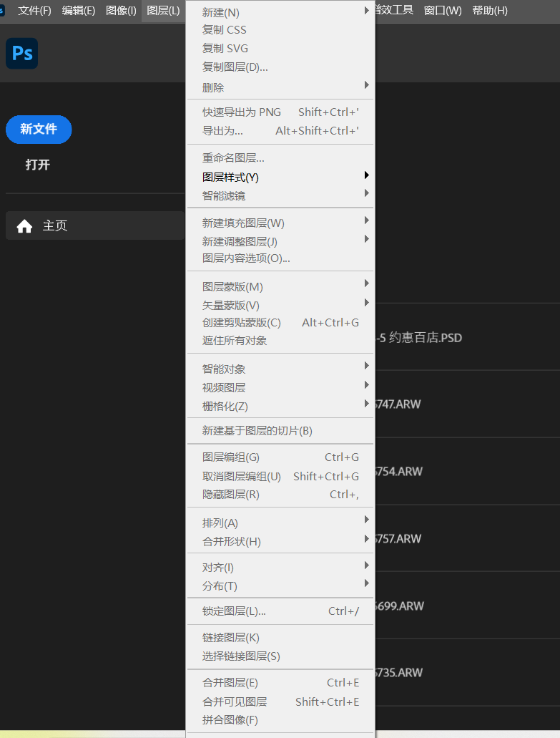Image resolution: width=560 pixels, height=738 pixels.
Task: Select 导出为... menu entry
Action: (280, 131)
